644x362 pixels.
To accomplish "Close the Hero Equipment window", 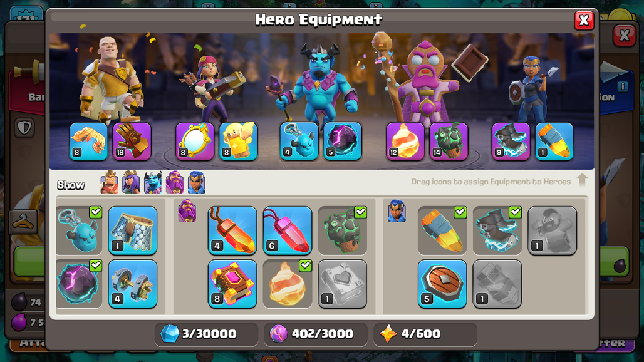I will click(584, 20).
